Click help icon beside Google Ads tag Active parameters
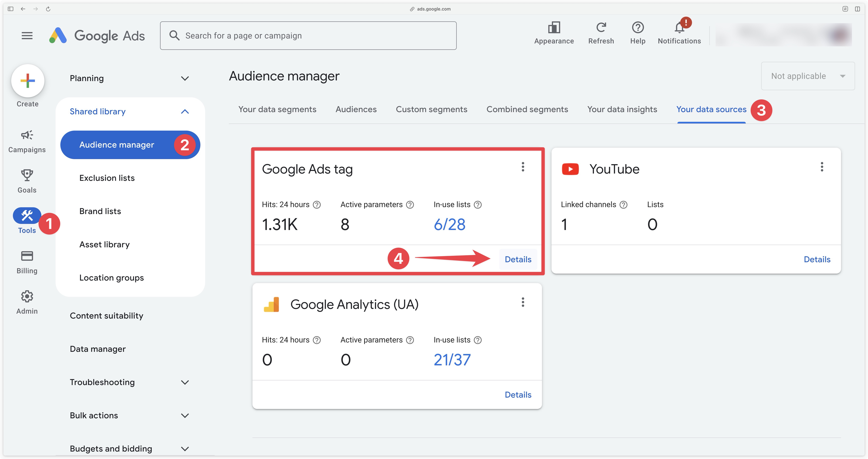 [x=410, y=205]
